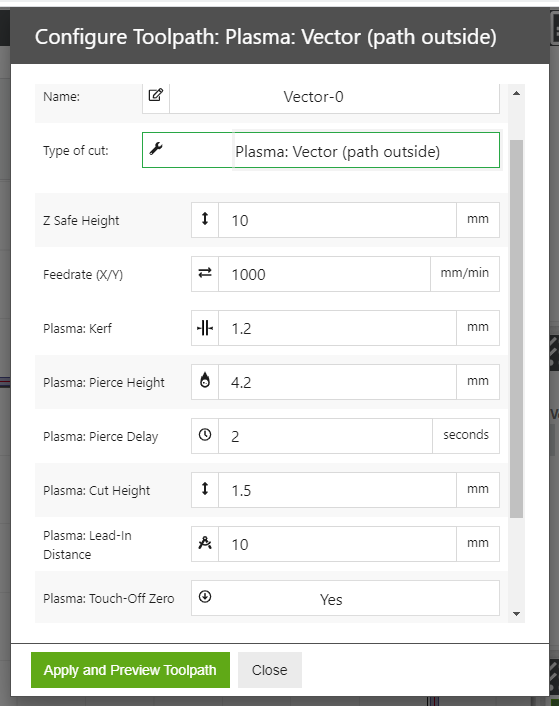Click the Lead-In Distance compass icon
This screenshot has height=706, width=559.
pyautogui.click(x=205, y=543)
